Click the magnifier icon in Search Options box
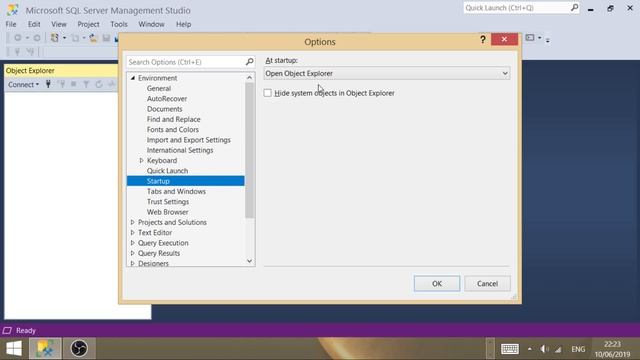The image size is (640, 360). click(249, 62)
